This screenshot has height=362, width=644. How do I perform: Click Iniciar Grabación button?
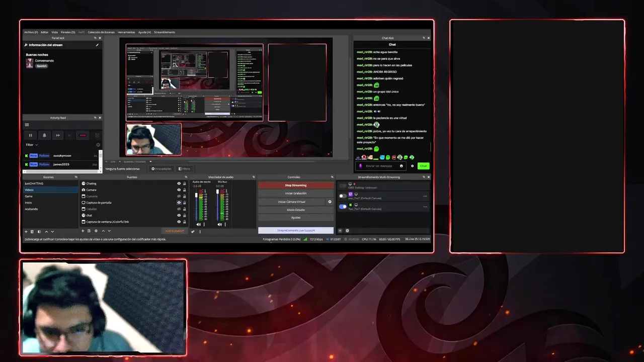pyautogui.click(x=296, y=193)
